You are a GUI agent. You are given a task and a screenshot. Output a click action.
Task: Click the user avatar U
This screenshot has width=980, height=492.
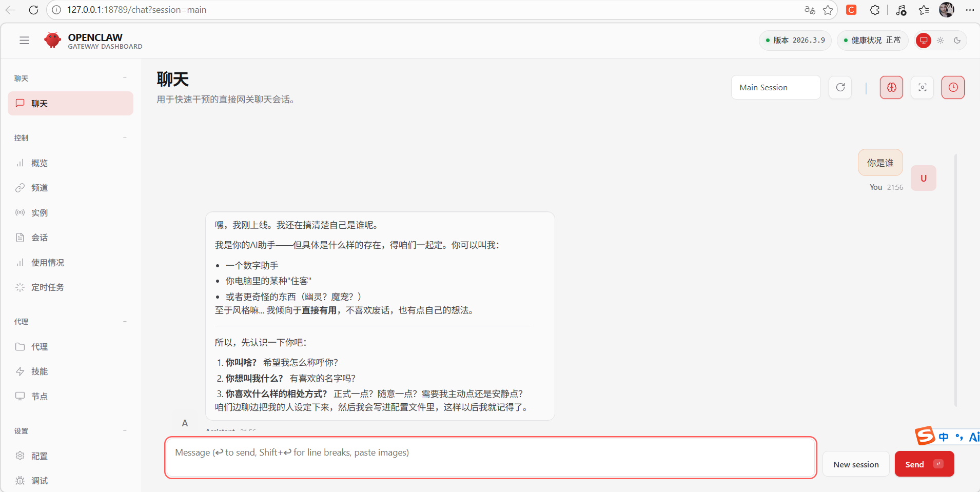click(x=924, y=178)
